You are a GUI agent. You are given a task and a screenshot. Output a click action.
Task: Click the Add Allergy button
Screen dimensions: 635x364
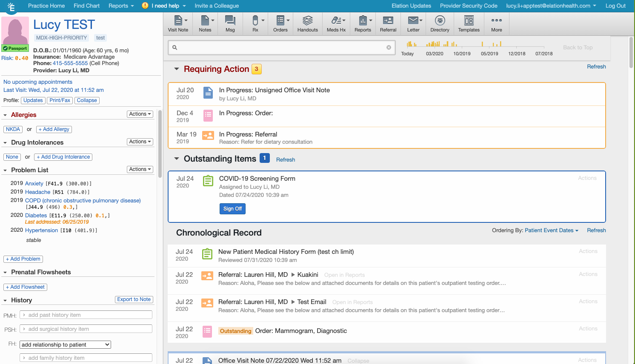pyautogui.click(x=54, y=129)
